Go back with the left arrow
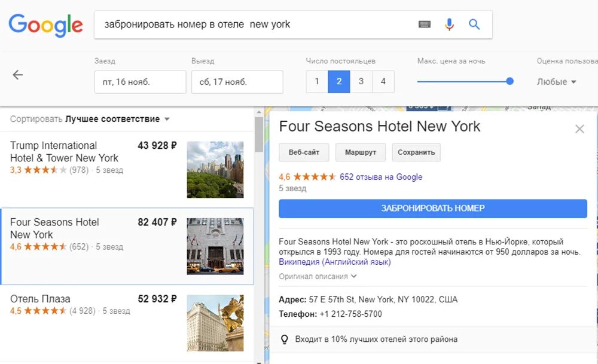The height and width of the screenshot is (364, 598). tap(17, 75)
